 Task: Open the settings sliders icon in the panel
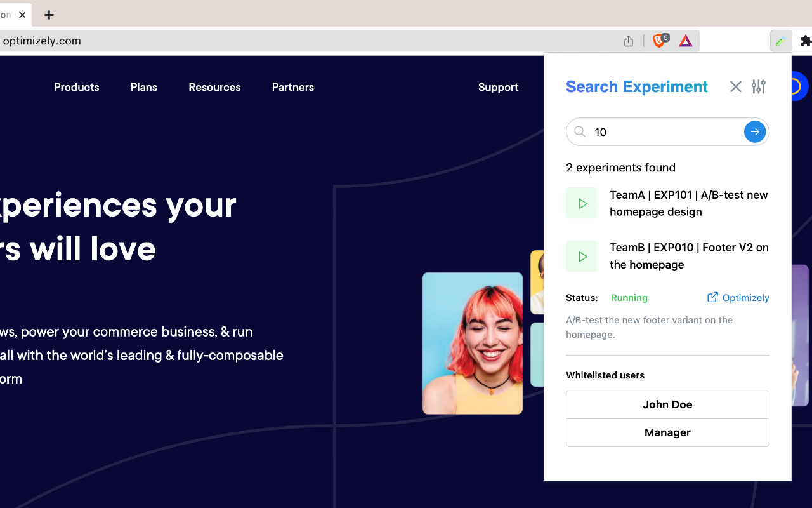pyautogui.click(x=758, y=86)
